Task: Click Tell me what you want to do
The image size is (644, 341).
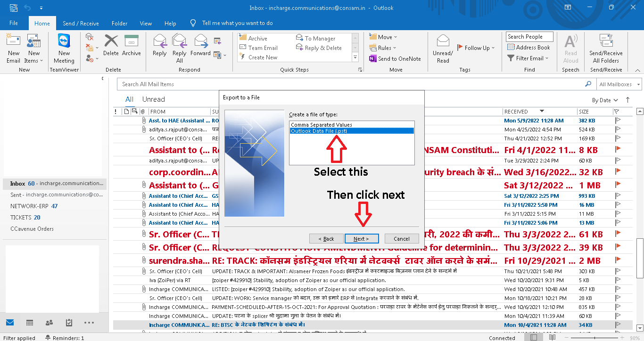Action: (x=237, y=23)
